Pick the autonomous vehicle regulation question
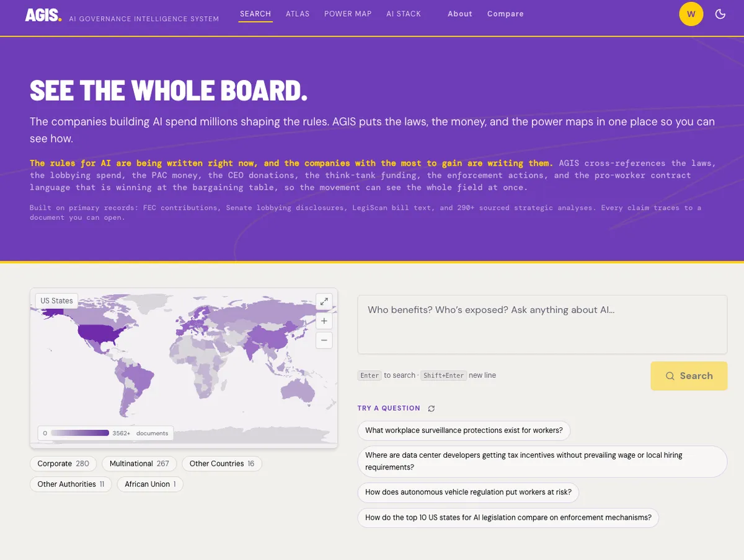 [x=468, y=492]
